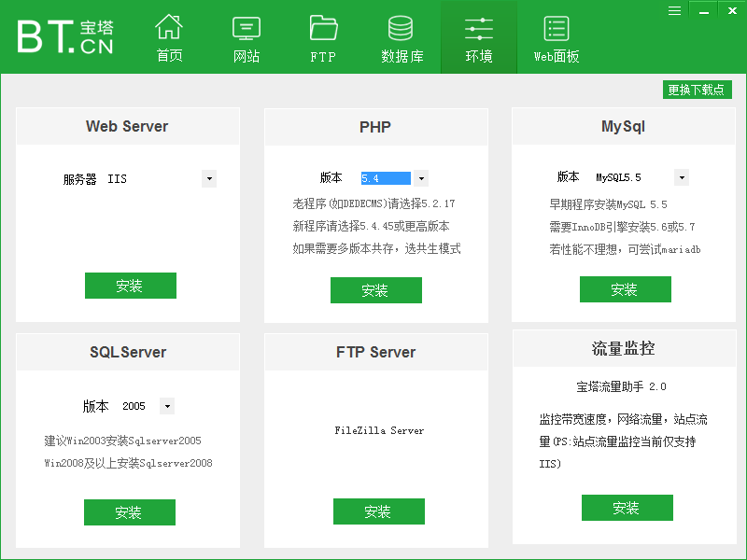Viewport: 747px width, 560px height.
Task: Switch to the Web面板 panel section
Action: click(555, 37)
